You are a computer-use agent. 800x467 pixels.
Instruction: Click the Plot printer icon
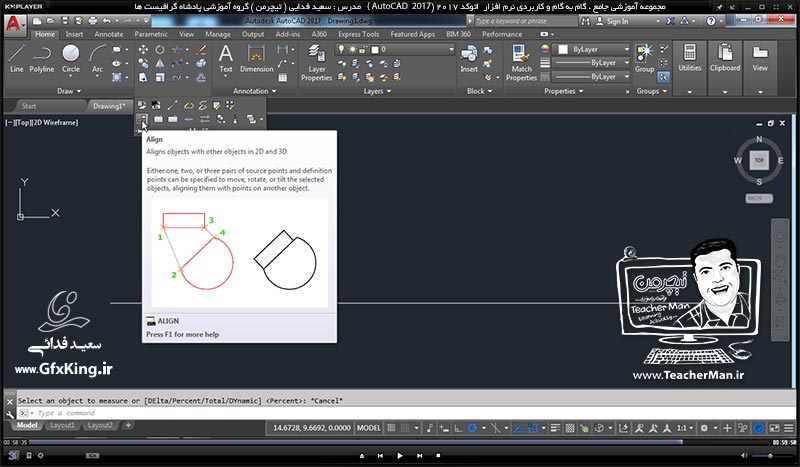point(93,21)
